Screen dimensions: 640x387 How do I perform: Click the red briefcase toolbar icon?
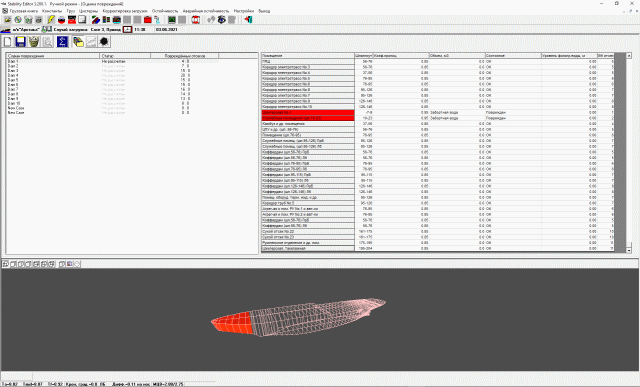click(x=148, y=20)
